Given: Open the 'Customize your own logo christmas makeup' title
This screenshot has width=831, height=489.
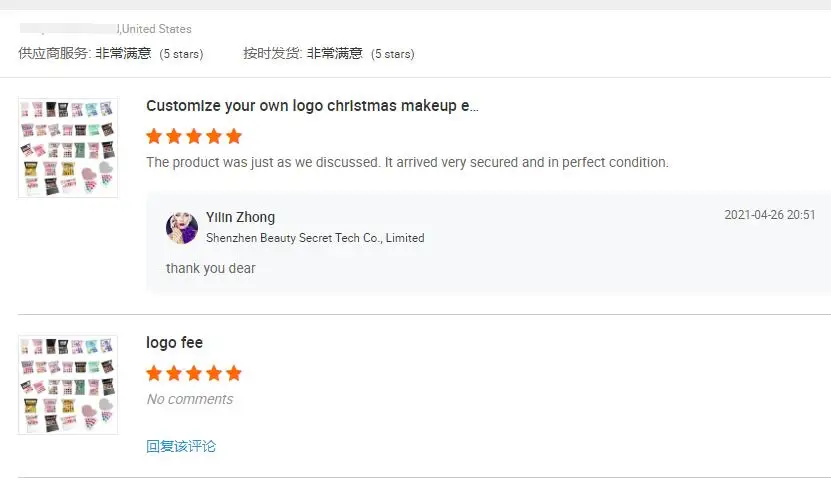Looking at the screenshot, I should [x=312, y=106].
